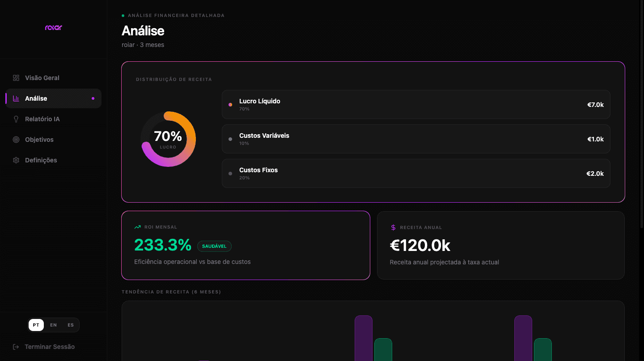The width and height of the screenshot is (644, 361).
Task: Select the Custos Fixos row
Action: (416, 174)
